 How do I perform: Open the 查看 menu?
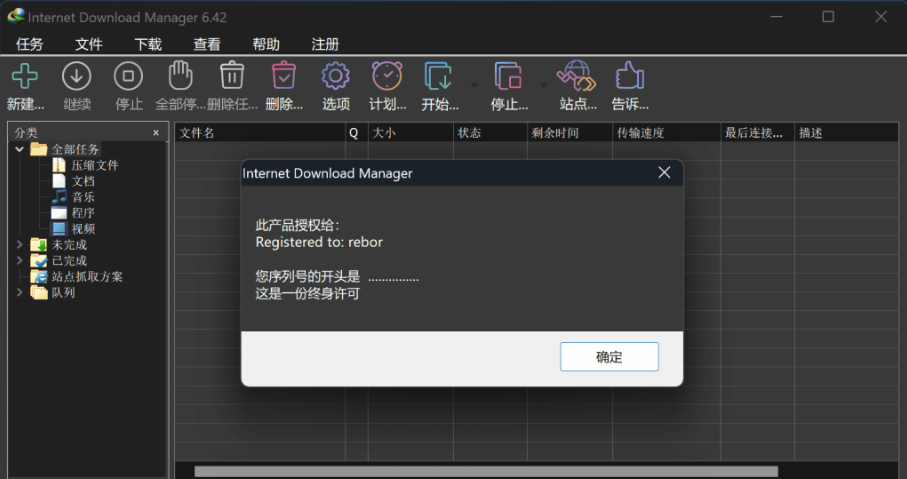pyautogui.click(x=207, y=44)
